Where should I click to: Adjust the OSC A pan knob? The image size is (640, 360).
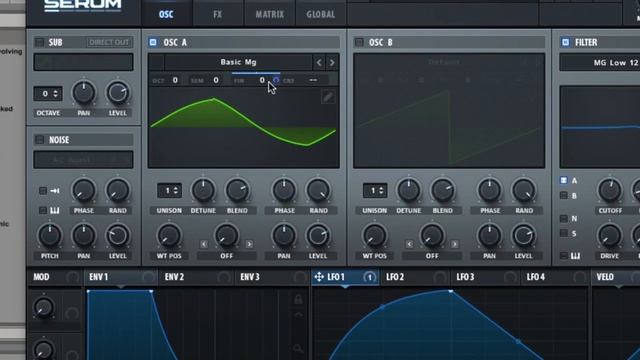click(284, 236)
